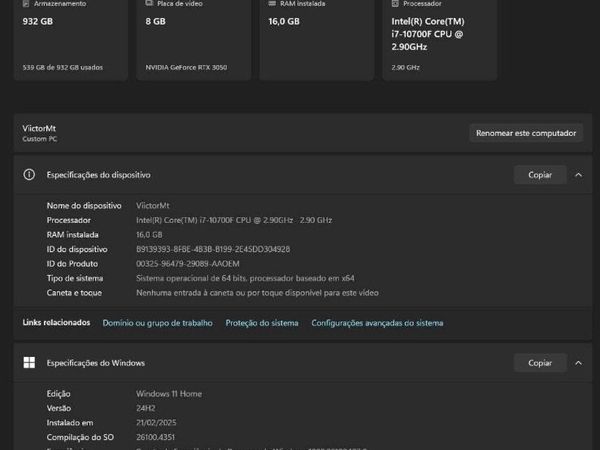The width and height of the screenshot is (600, 450).
Task: Click the Links relacionados label
Action: (56, 323)
